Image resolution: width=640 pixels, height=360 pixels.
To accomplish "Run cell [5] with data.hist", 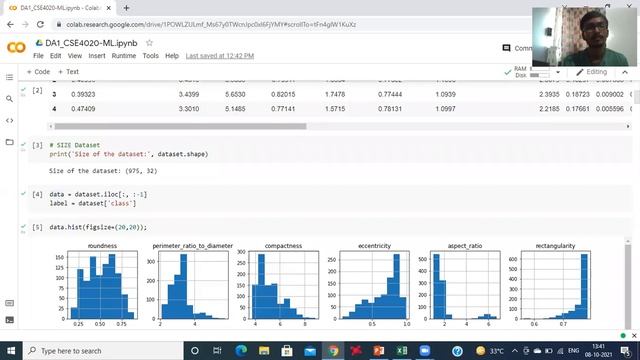I will (37, 227).
